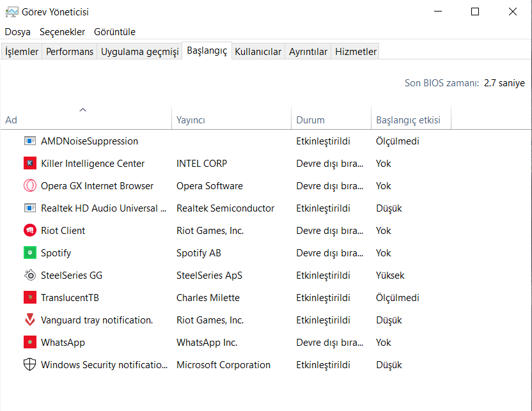532x411 pixels.
Task: Open the Seçenekler menu
Action: [62, 31]
